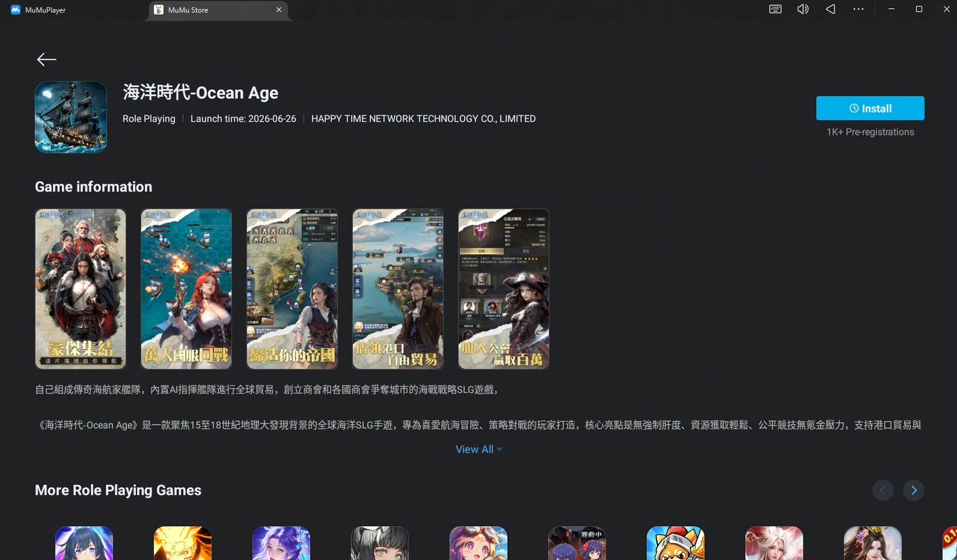The image size is (957, 560).
Task: Click the 海洋時代-Ocean Age title
Action: 200,92
